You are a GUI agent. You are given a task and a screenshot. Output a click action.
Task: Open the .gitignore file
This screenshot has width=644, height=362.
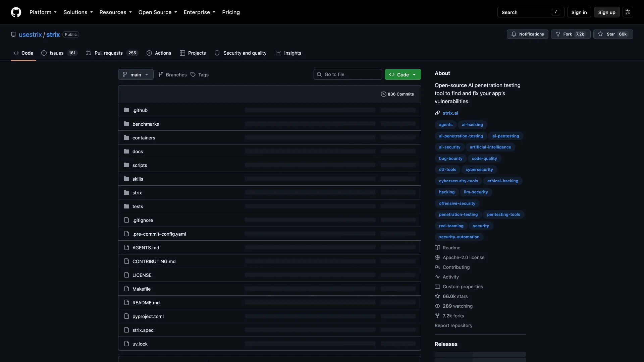pyautogui.click(x=143, y=220)
